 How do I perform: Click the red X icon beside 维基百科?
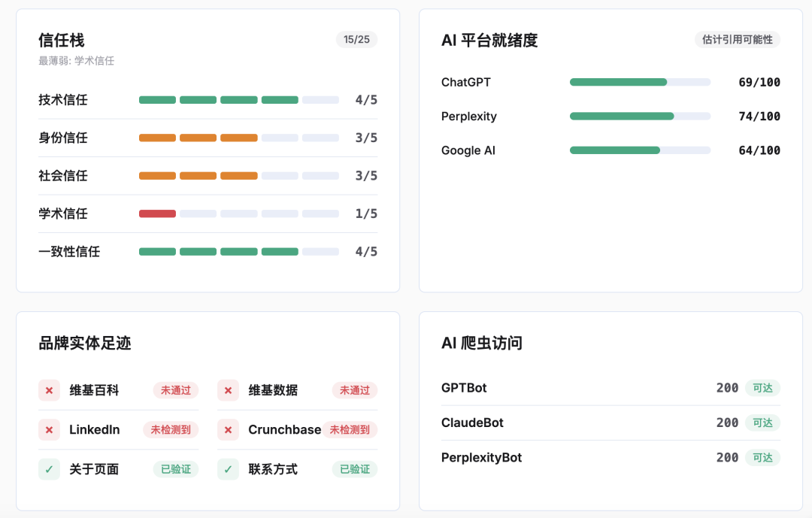tap(49, 391)
